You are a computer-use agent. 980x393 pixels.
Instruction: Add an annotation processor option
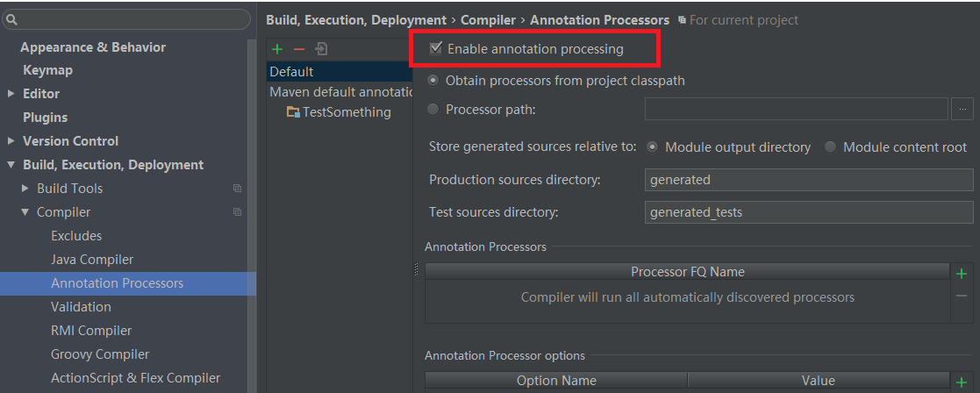click(962, 382)
